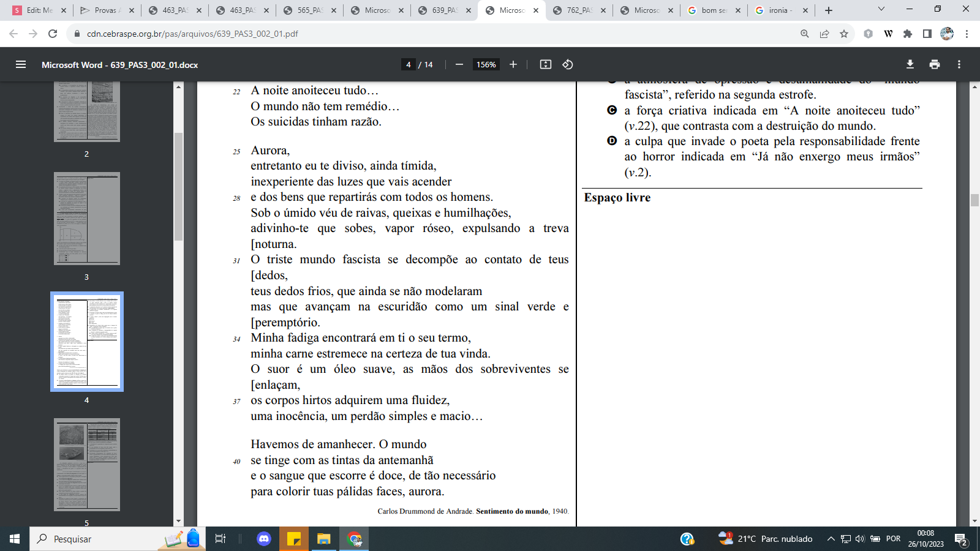Click the 'Espaço livre' heading text
Screen dimensions: 980x551
point(617,198)
